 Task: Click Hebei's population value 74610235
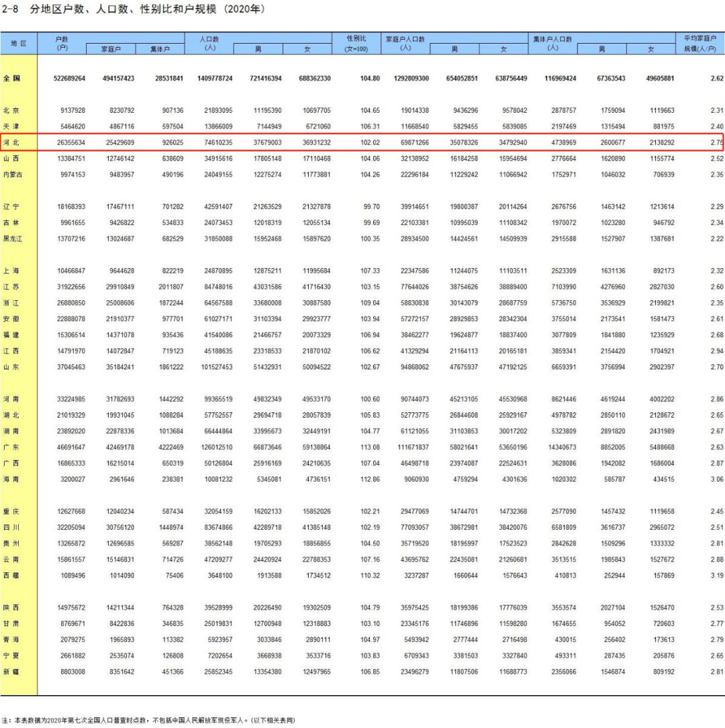click(218, 142)
